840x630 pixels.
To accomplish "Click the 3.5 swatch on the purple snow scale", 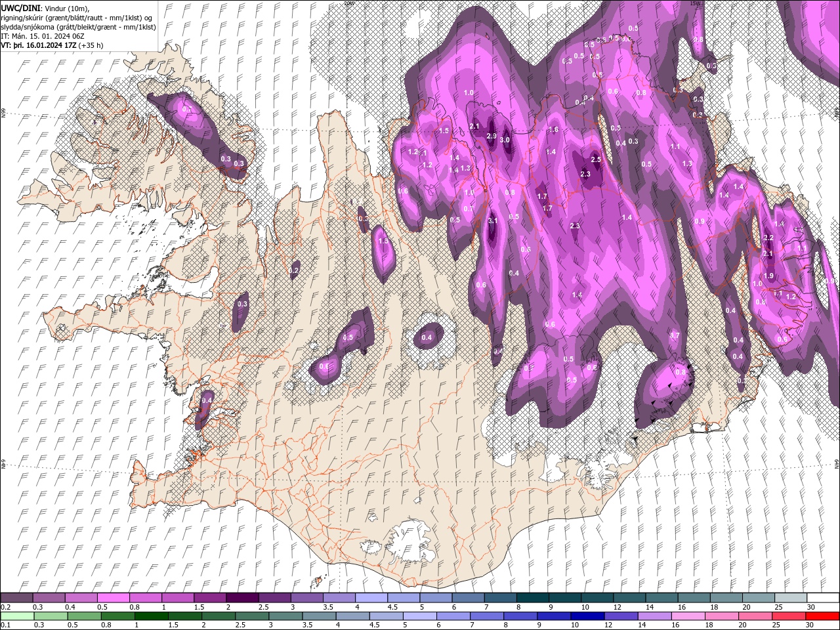I will [x=338, y=598].
